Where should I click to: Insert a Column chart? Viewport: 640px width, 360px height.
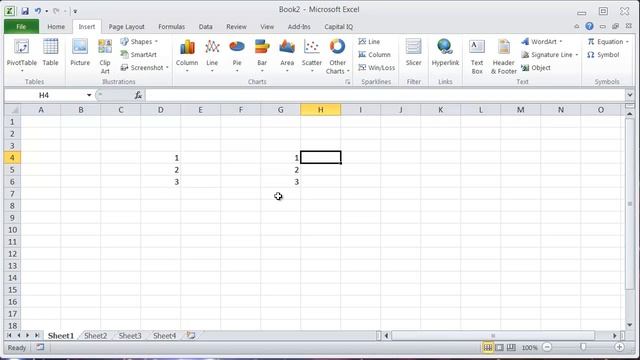click(x=187, y=56)
